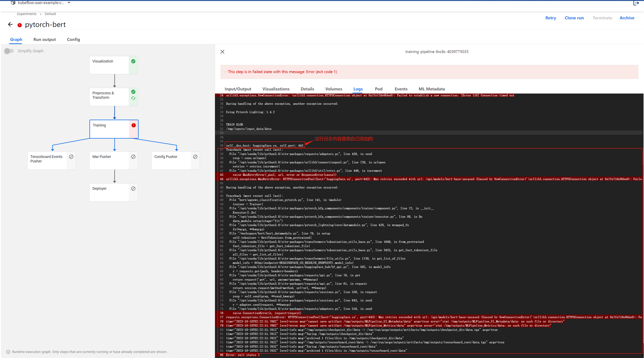Viewport: 644px width, 358px height.
Task: Select the Tensorboard Events Pusher node
Action: pos(47,160)
